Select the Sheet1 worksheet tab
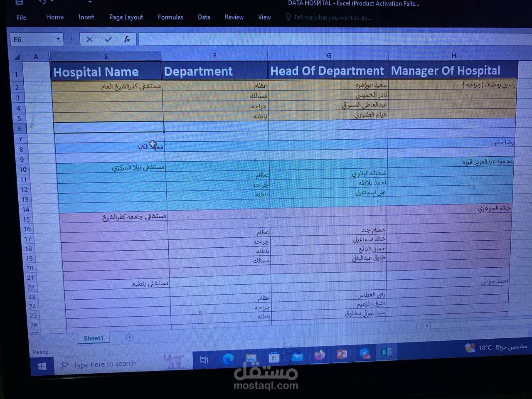The width and height of the screenshot is (532, 399). pos(94,338)
